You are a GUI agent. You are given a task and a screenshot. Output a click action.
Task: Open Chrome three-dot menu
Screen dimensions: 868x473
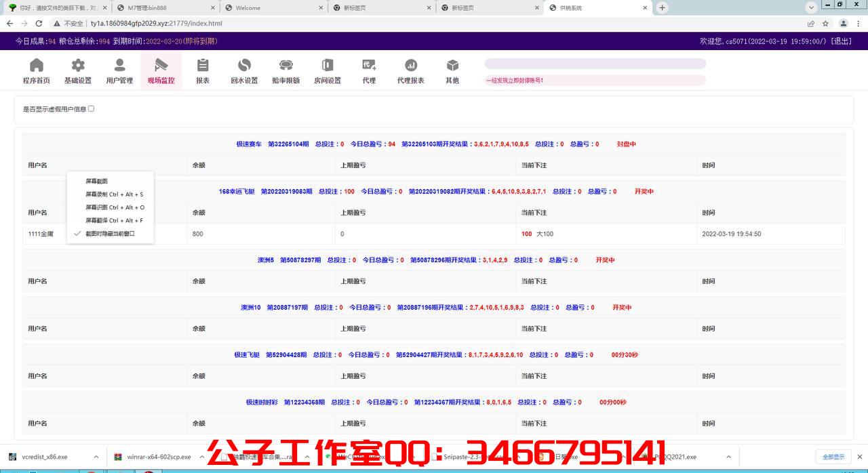click(859, 23)
